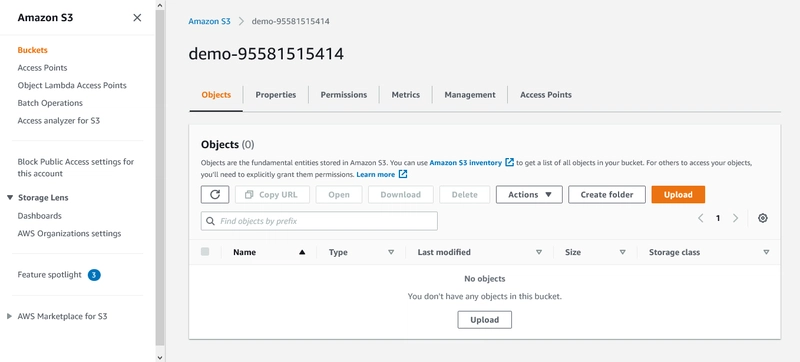This screenshot has width=800, height=362.
Task: Open the Access Points tab
Action: [x=545, y=95]
